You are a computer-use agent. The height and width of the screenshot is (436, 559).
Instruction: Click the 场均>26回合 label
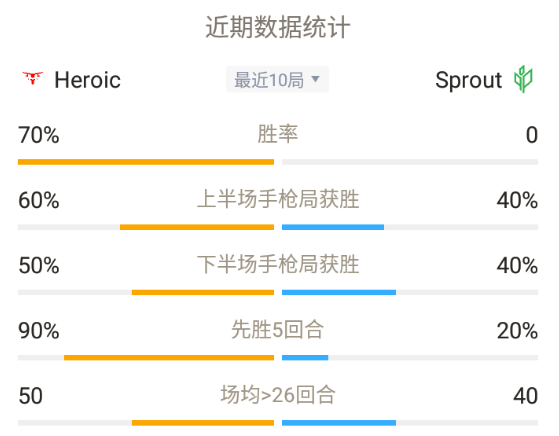[x=278, y=395]
